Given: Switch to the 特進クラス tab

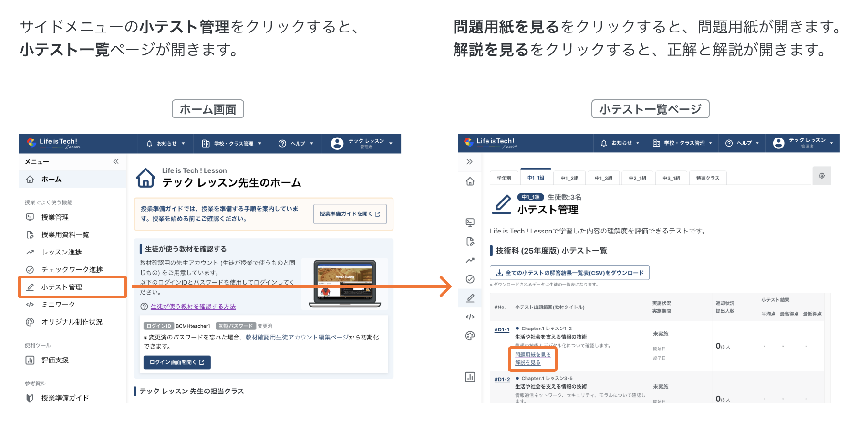Looking at the screenshot, I should 707,178.
